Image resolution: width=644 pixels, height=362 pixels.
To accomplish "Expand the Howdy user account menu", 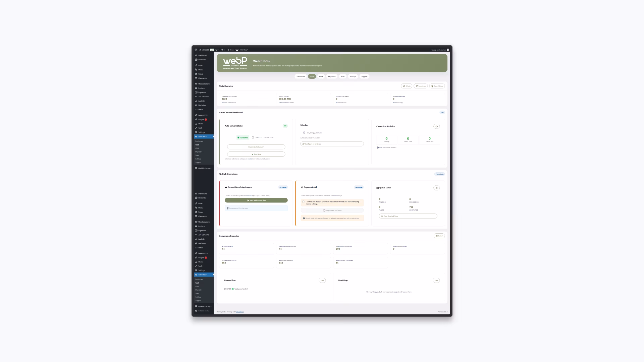I will point(438,50).
